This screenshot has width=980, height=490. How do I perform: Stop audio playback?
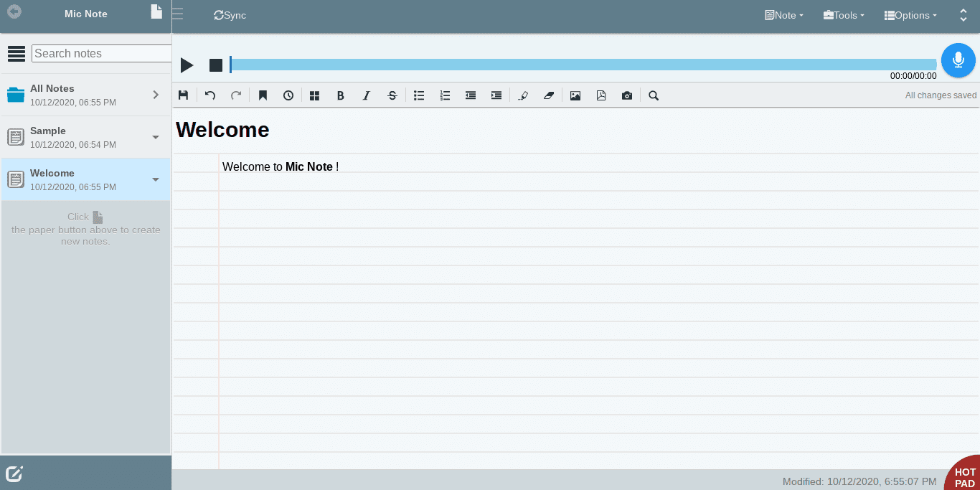pyautogui.click(x=216, y=65)
